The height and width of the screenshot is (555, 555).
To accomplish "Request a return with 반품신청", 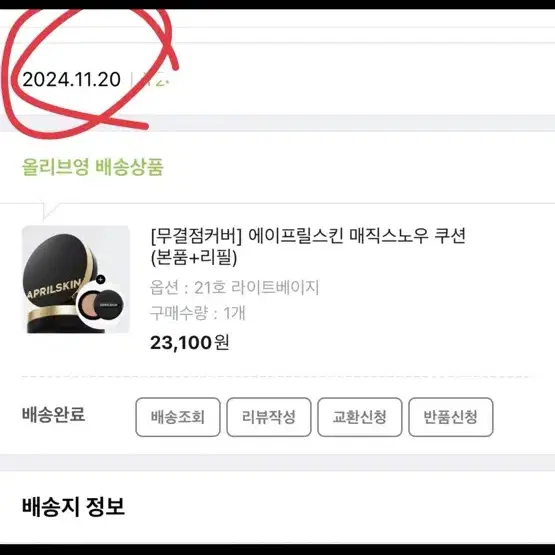I will 451,417.
